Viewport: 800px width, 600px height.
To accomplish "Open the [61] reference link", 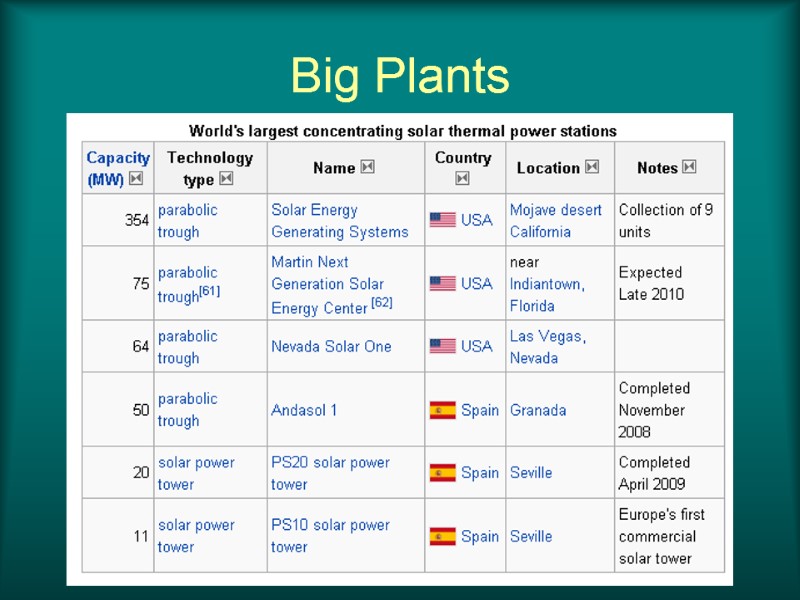I will [x=210, y=291].
